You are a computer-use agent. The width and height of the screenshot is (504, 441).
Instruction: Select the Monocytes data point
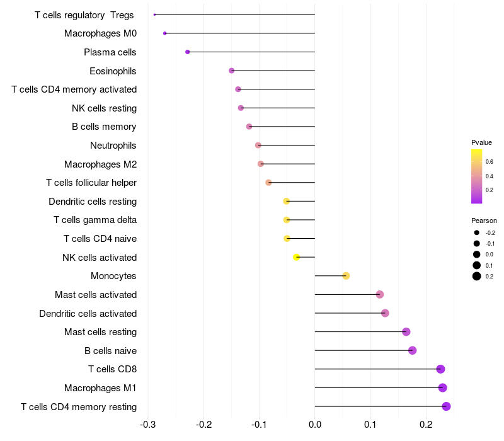(x=346, y=276)
